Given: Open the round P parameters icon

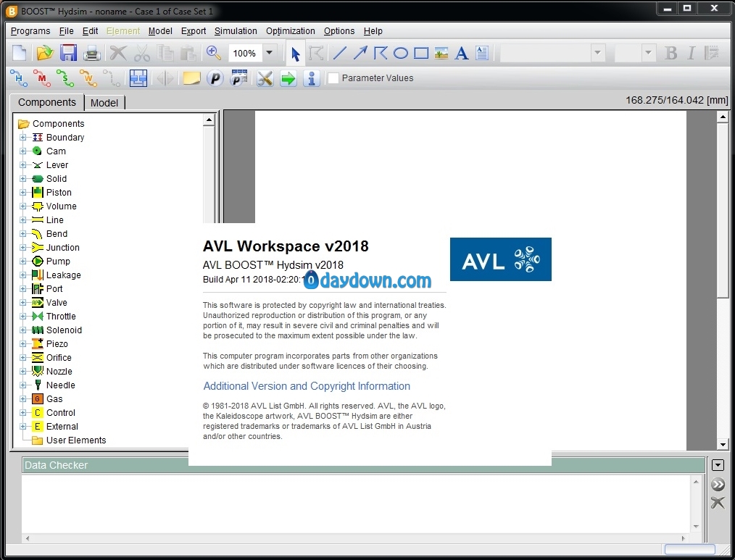Looking at the screenshot, I should (215, 78).
